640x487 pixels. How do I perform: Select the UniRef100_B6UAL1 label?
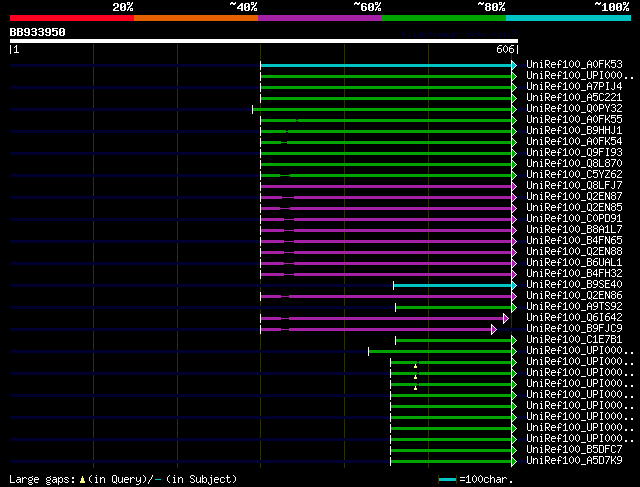pos(574,263)
